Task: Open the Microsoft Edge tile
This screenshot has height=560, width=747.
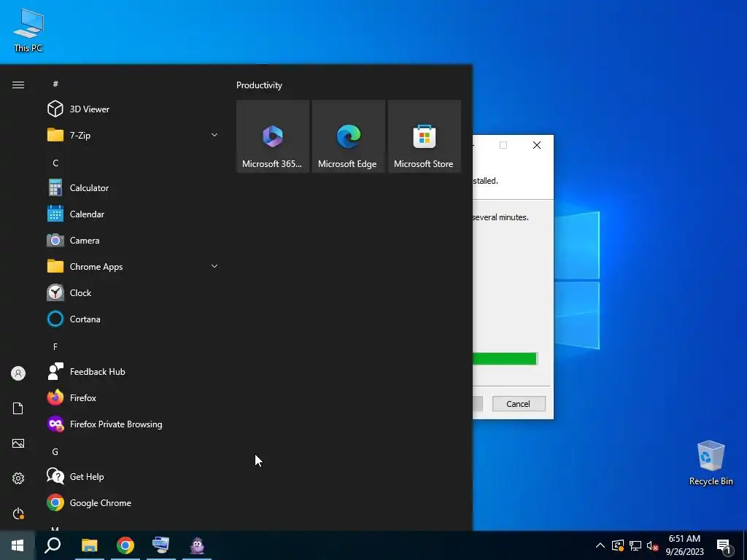Action: 348,136
